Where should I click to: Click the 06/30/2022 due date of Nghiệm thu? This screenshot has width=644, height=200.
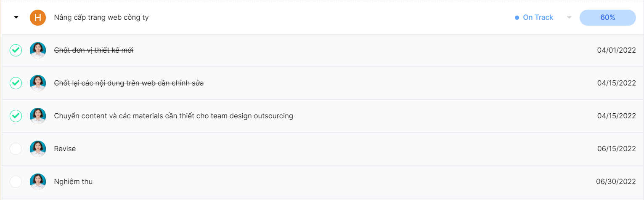616,181
